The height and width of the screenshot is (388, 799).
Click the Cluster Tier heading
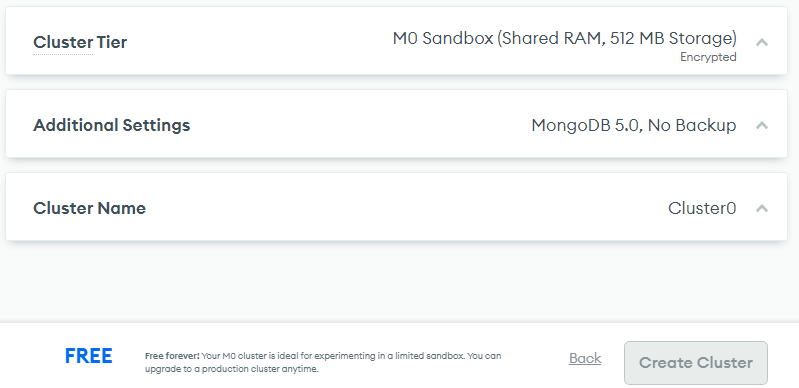(x=80, y=42)
